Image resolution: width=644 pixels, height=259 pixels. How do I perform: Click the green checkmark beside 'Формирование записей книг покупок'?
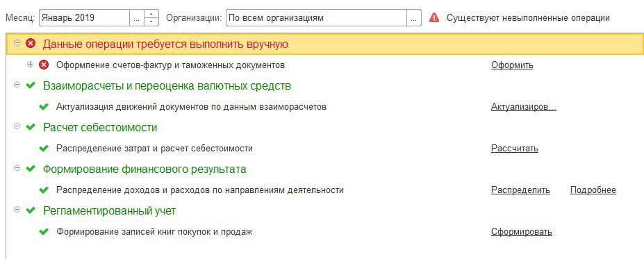tap(44, 231)
